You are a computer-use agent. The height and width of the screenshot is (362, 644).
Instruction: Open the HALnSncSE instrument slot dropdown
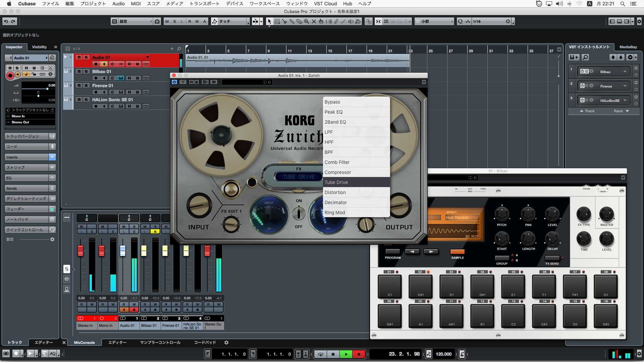[625, 101]
